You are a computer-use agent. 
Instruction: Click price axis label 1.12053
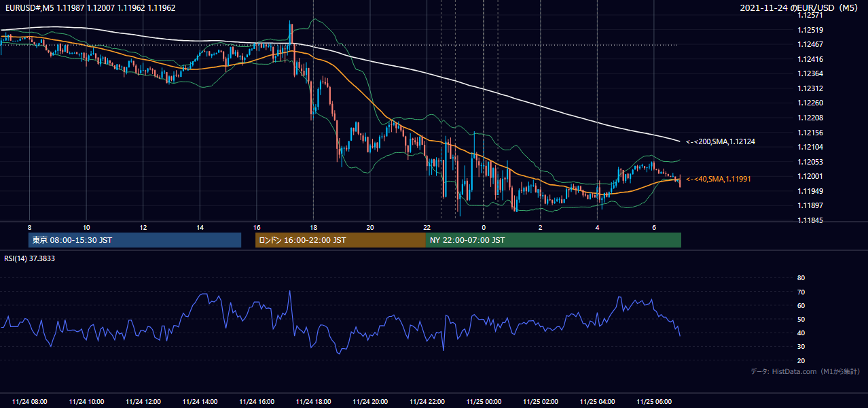point(810,162)
